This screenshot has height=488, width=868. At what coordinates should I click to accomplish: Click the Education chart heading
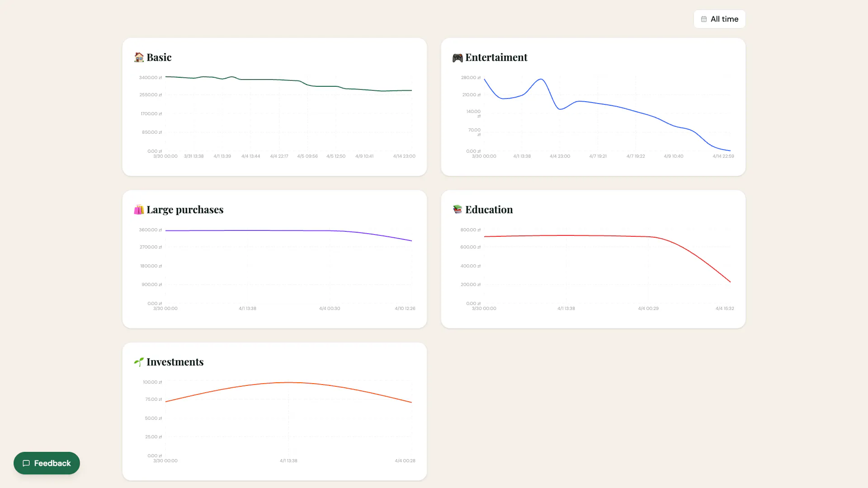489,210
